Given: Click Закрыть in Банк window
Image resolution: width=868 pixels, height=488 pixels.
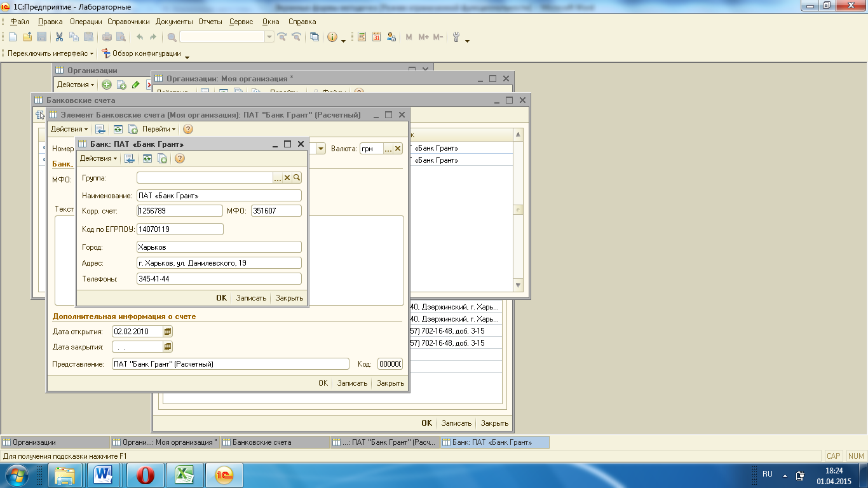Looking at the screenshot, I should 289,298.
